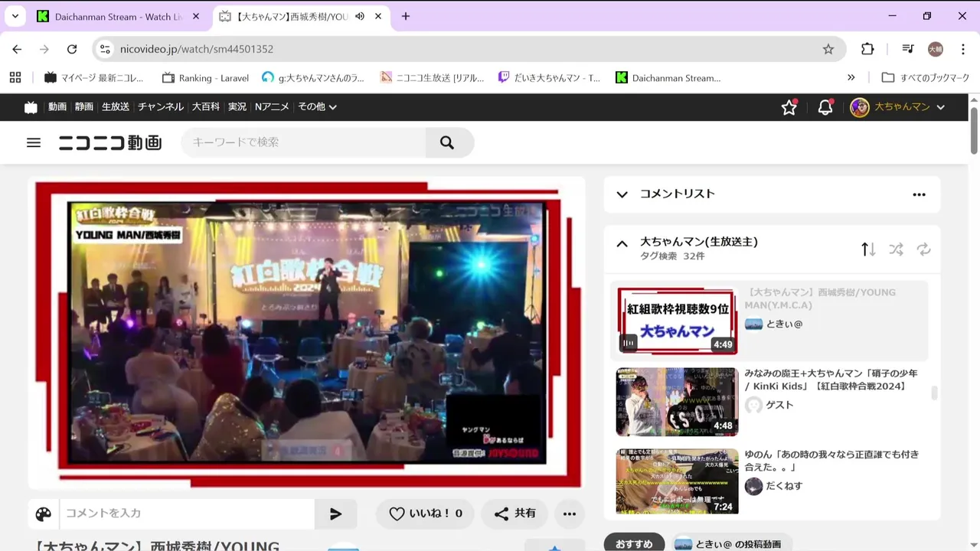
Task: Open the bookmarks bar apps grid icon
Action: [15, 78]
